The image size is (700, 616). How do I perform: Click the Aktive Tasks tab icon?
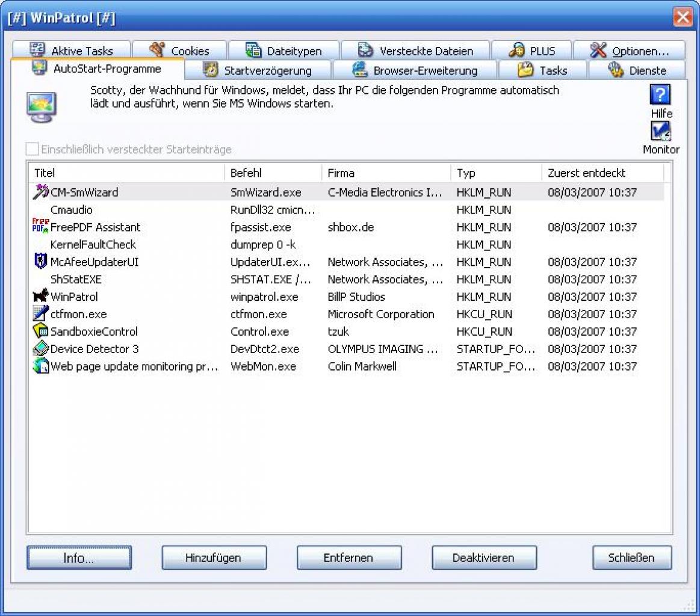pyautogui.click(x=37, y=49)
